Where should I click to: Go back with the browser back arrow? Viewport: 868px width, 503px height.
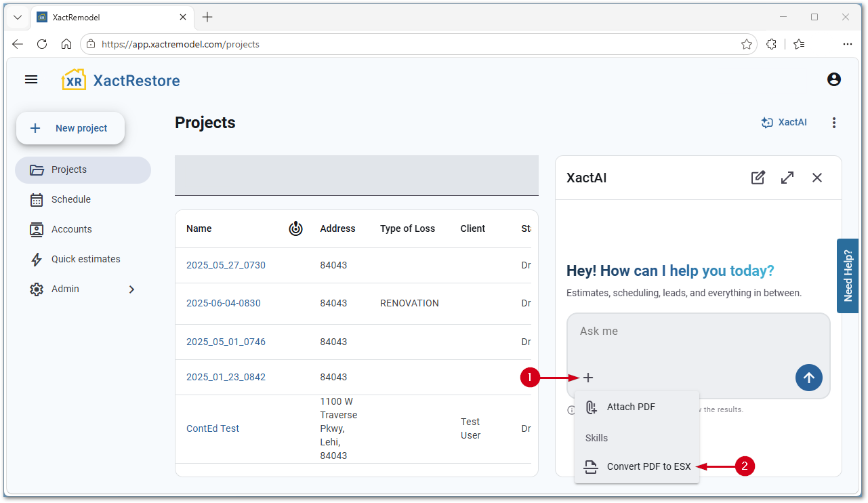click(x=18, y=44)
